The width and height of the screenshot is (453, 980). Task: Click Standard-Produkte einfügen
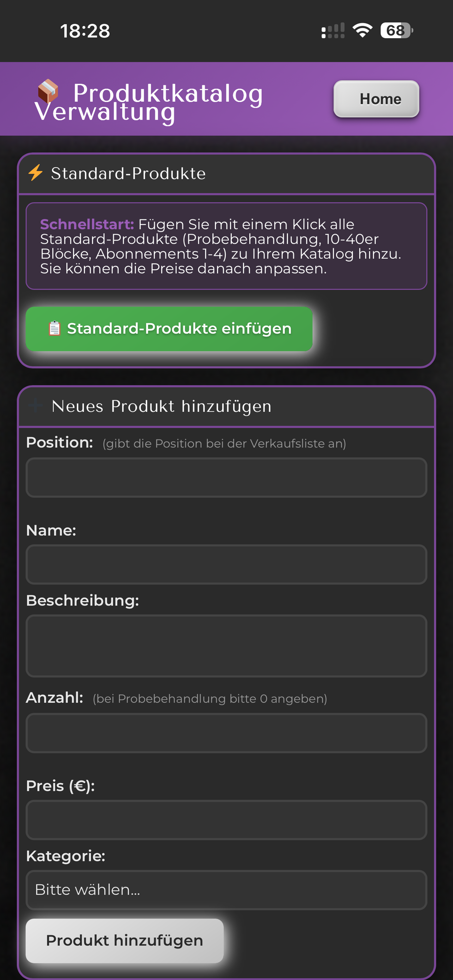pos(169,328)
